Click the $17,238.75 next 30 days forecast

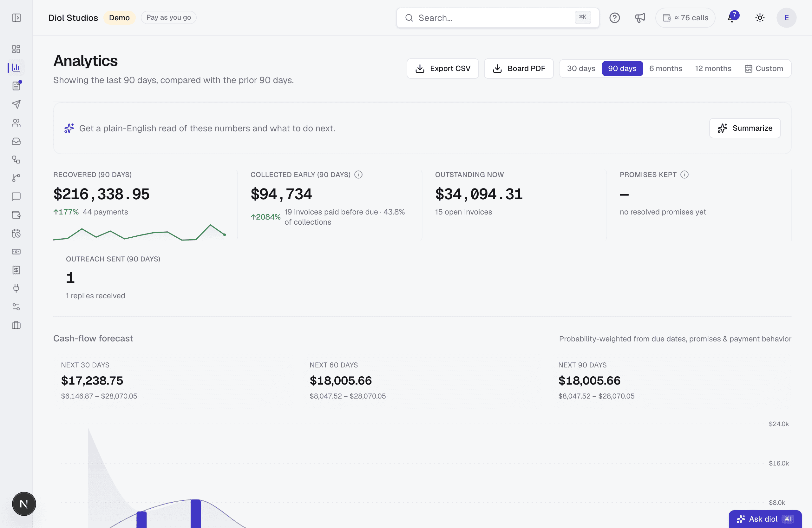(x=92, y=380)
